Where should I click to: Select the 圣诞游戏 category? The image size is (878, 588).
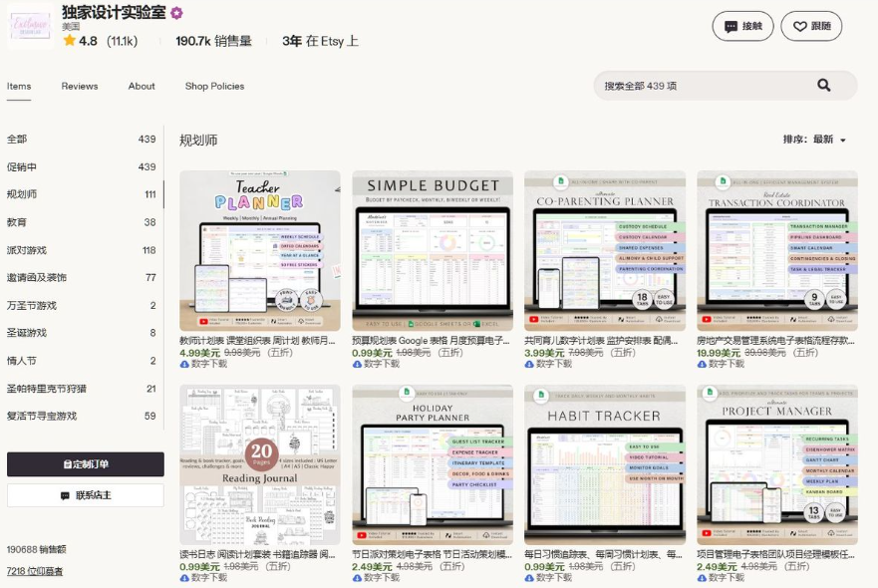[82, 333]
